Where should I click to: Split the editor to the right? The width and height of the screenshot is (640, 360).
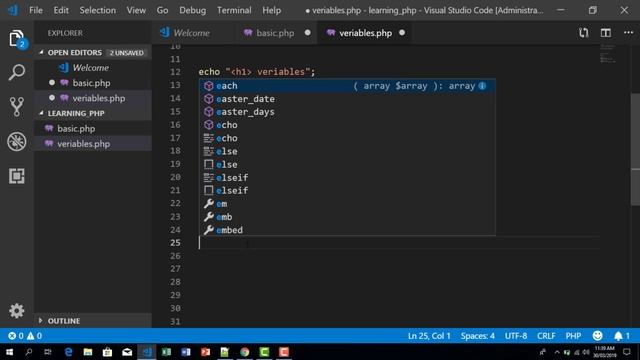[606, 33]
